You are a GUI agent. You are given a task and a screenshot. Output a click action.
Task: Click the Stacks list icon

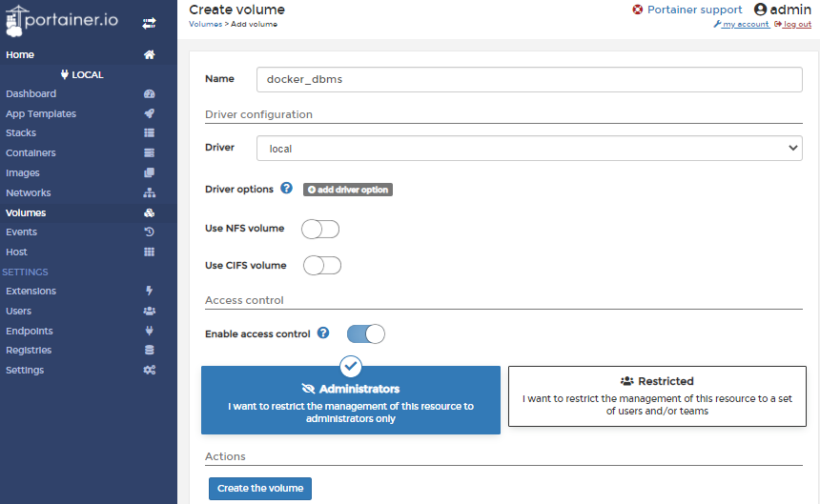point(149,132)
